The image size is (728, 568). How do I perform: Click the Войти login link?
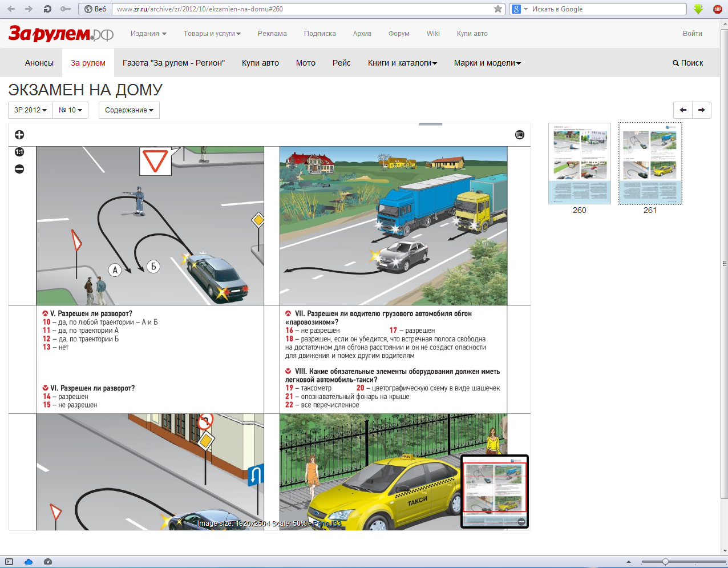[692, 34]
